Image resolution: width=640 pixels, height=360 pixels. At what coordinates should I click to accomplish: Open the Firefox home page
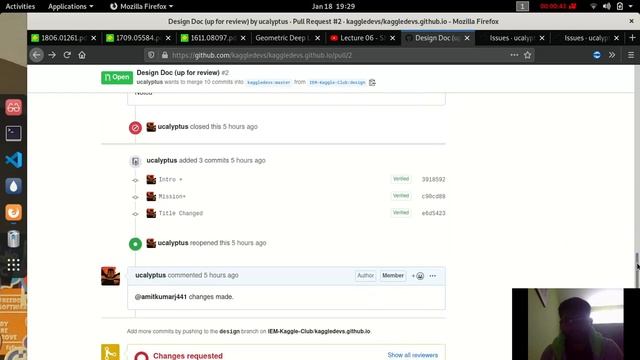[82, 55]
